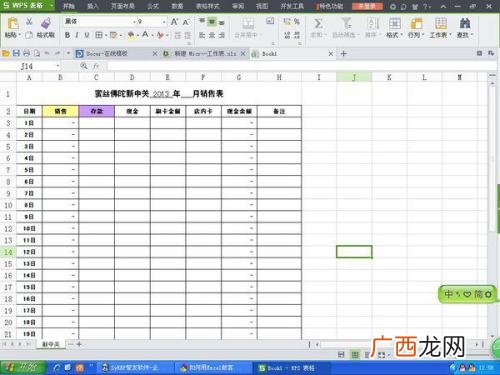Screen dimensions: 500x375
Task: Toggle Underline formatting
Action: click(87, 35)
